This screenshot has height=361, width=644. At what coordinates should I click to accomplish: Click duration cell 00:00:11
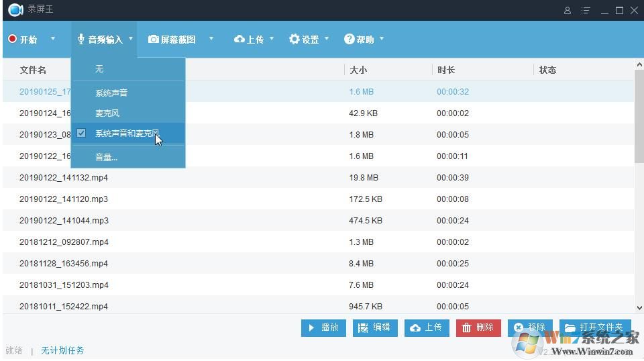click(x=452, y=156)
